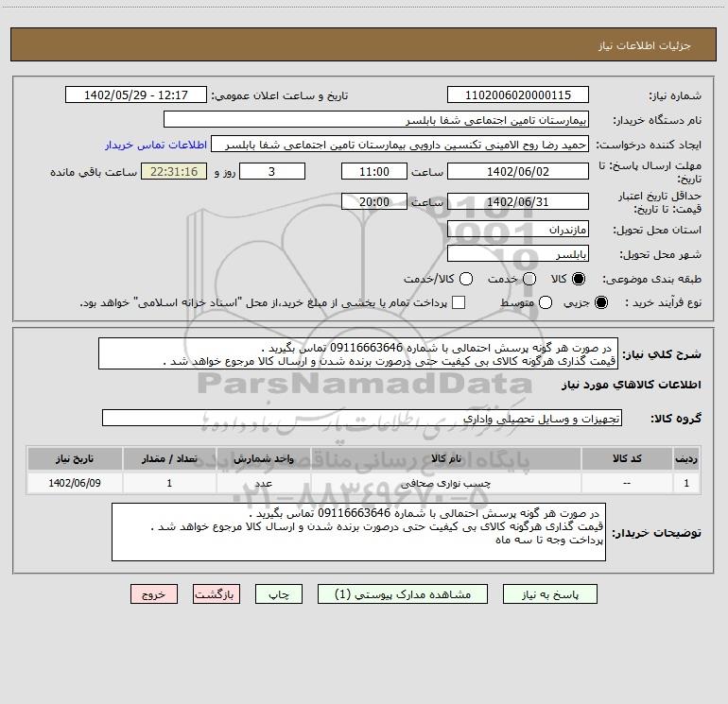Click the جزئیات اطلاعات نیاز header title

coord(645,45)
